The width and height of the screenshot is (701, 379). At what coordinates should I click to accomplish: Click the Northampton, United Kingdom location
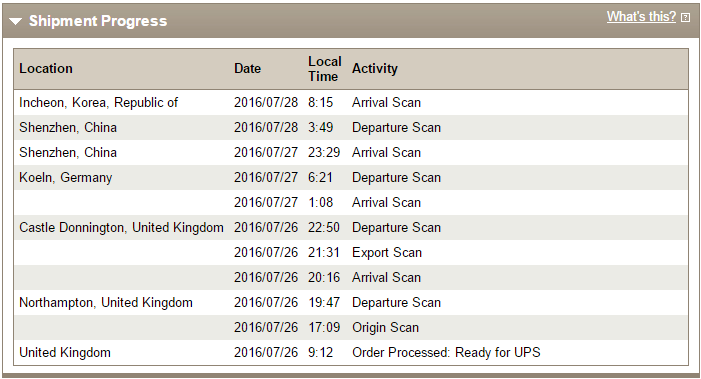(106, 303)
